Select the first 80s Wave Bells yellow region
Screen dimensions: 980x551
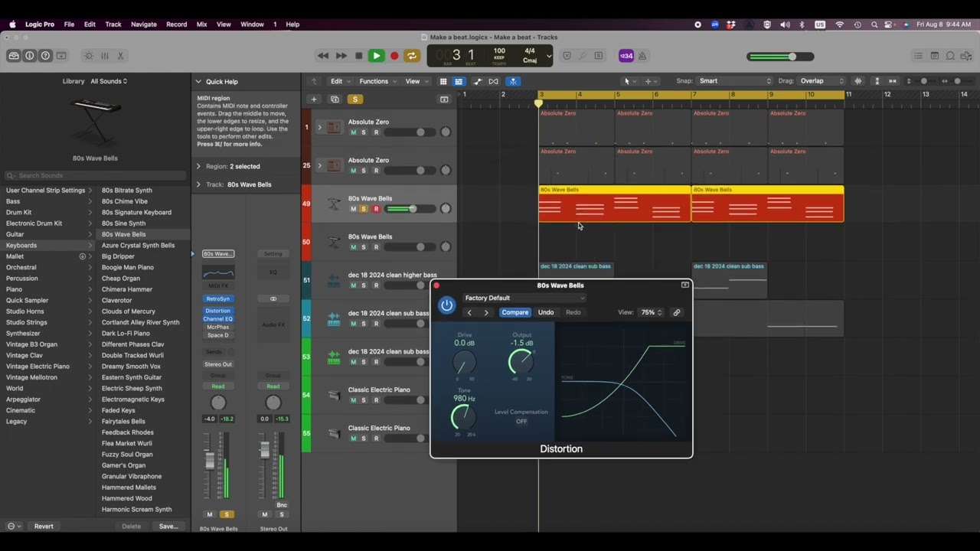(x=615, y=204)
